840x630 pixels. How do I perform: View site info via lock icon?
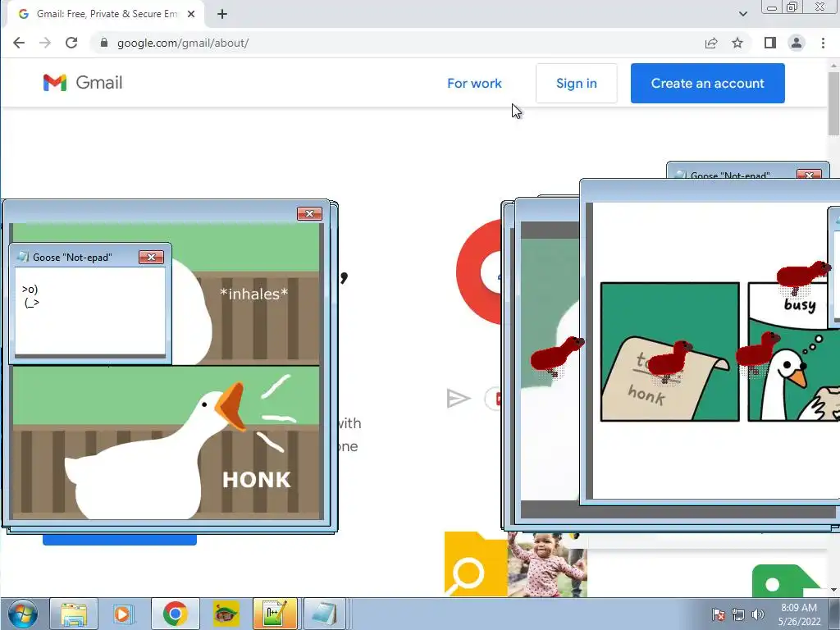[104, 43]
